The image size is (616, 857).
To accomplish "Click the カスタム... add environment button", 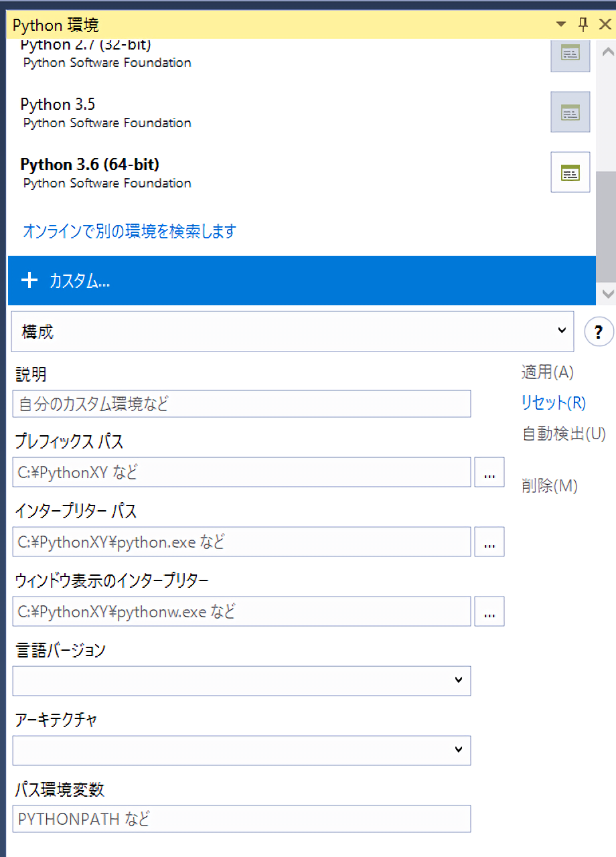I will click(x=301, y=281).
